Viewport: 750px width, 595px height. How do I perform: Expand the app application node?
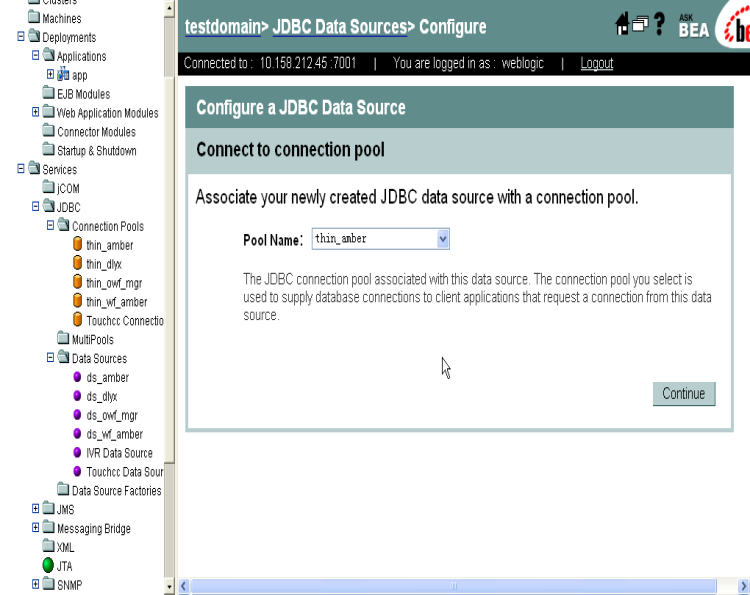[50, 74]
